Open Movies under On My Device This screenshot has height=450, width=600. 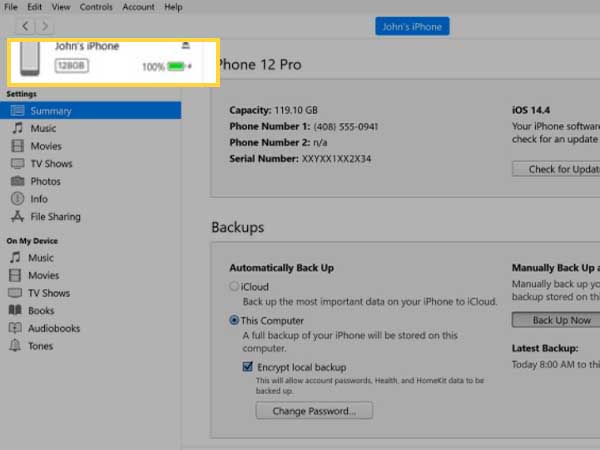coord(44,275)
